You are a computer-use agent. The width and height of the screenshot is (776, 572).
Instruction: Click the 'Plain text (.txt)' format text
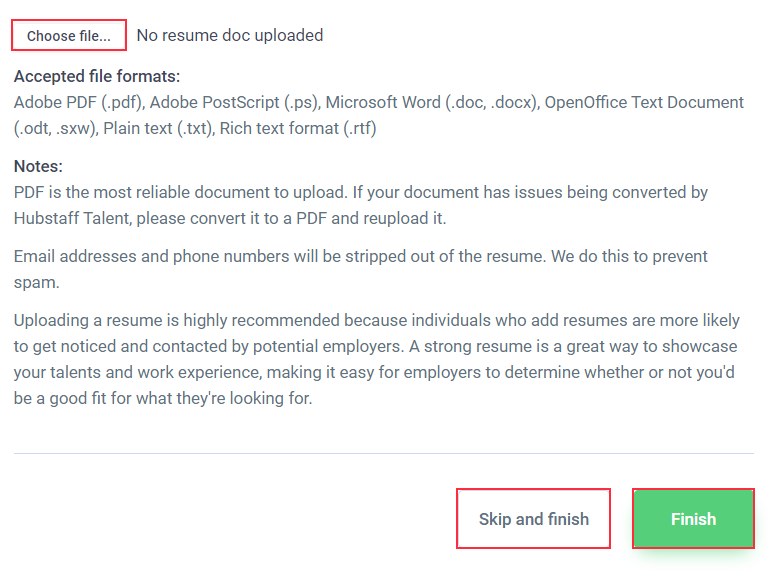tap(159, 129)
